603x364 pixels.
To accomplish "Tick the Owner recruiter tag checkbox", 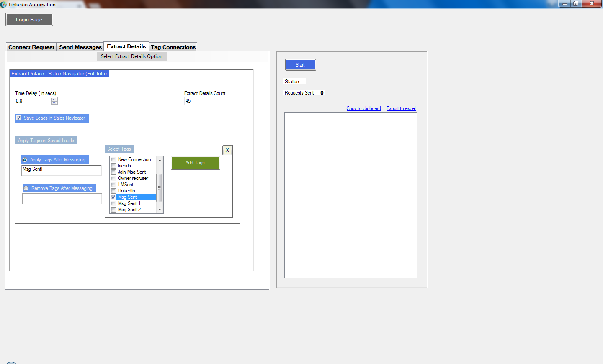I will (x=113, y=178).
